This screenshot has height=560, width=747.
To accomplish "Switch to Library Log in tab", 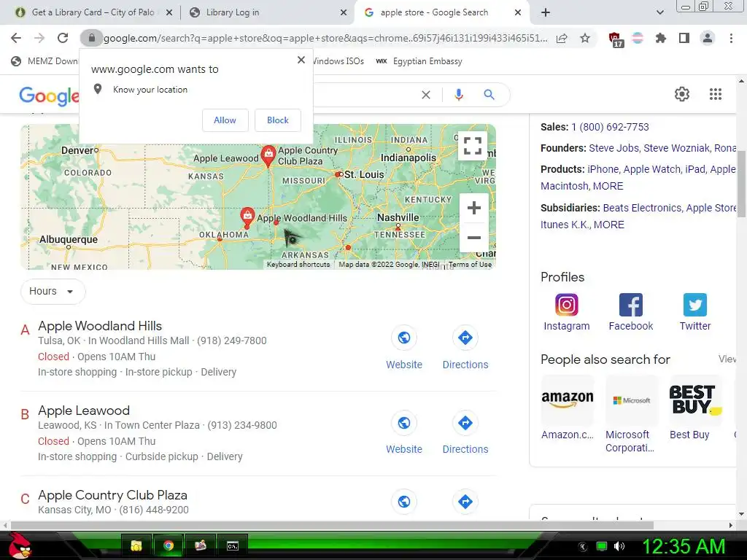I will 267,12.
